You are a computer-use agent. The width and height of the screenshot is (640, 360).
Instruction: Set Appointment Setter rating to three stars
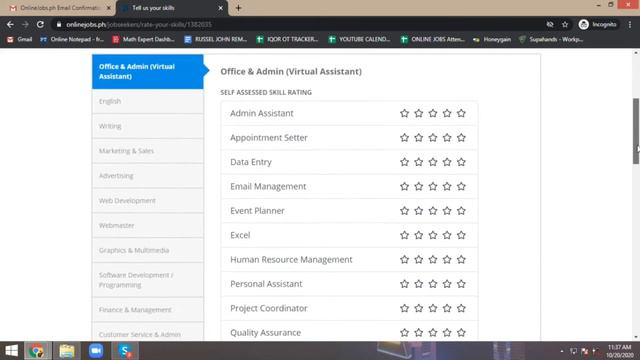pos(433,138)
